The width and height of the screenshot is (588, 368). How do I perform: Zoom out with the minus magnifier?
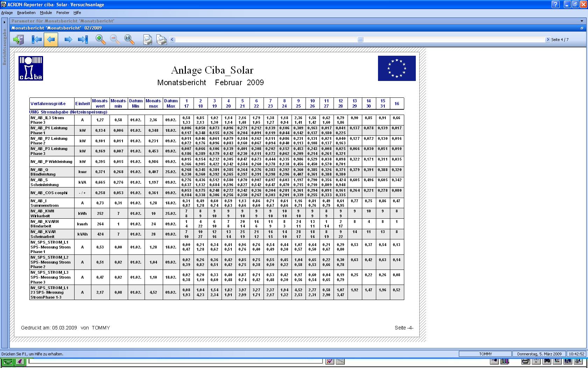pos(115,40)
